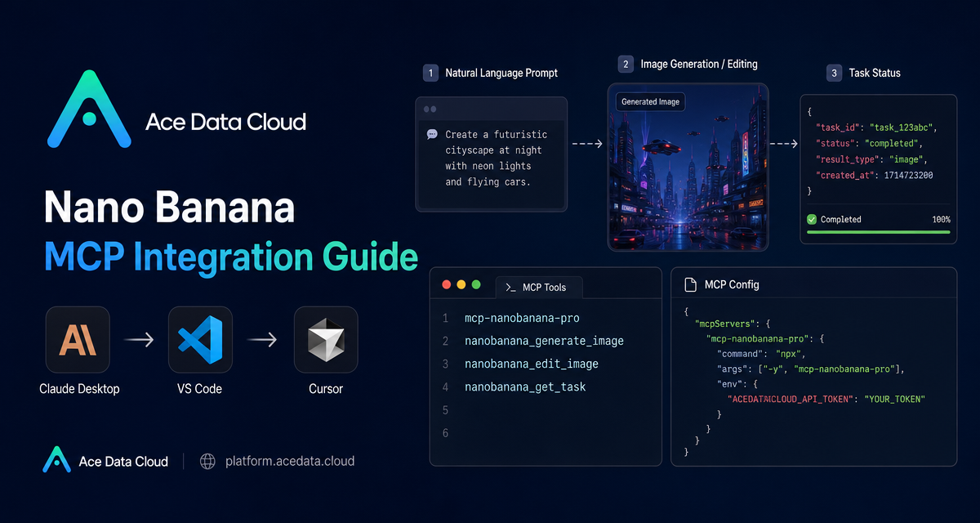Click the "result_type": "image" line
Image resolution: width=980 pixels, height=523 pixels.
tap(872, 159)
